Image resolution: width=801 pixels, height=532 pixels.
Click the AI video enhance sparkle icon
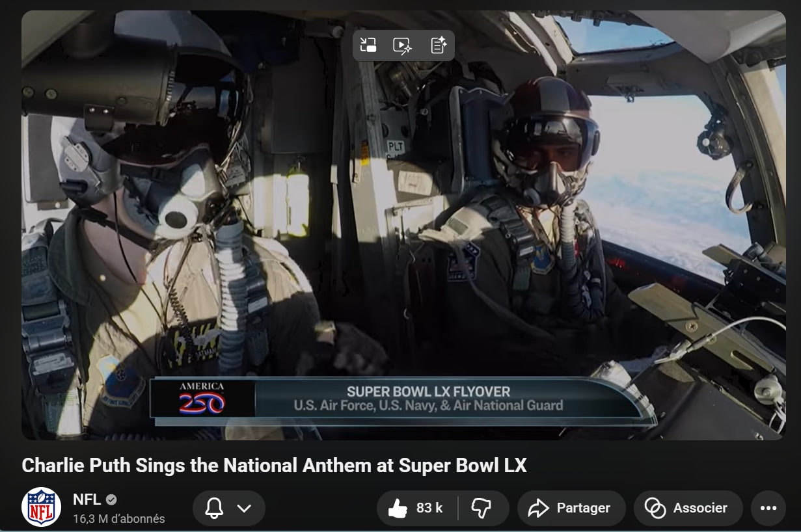point(403,46)
